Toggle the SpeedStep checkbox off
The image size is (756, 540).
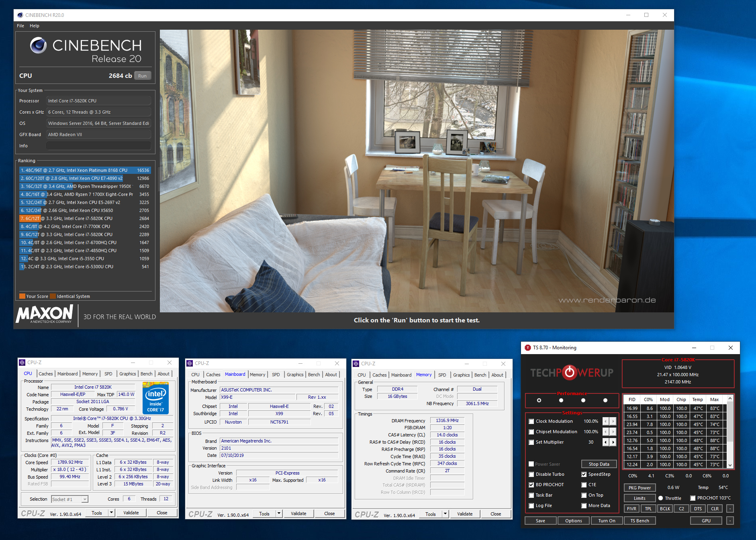[x=584, y=474]
